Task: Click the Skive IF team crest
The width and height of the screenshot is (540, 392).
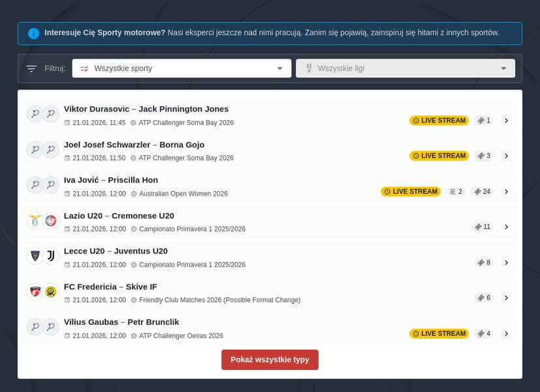Action: [51, 292]
